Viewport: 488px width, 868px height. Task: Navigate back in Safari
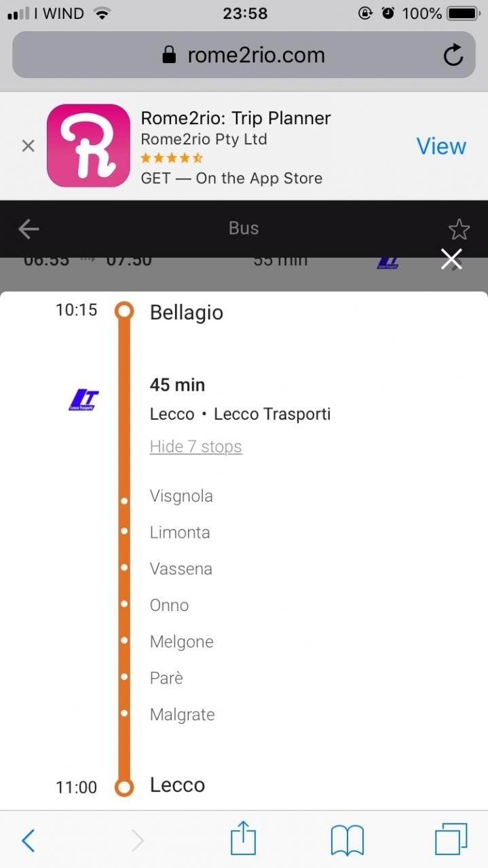(x=29, y=840)
